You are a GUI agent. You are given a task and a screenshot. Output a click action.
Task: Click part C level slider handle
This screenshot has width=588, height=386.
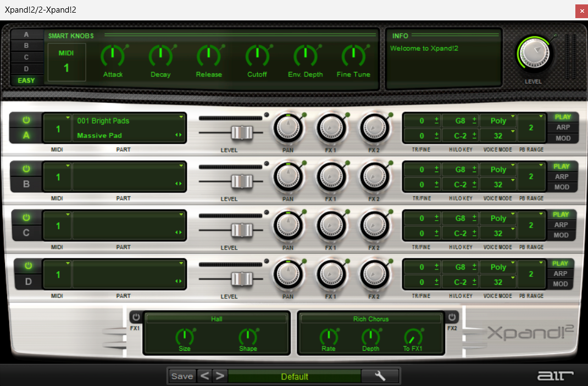(242, 230)
